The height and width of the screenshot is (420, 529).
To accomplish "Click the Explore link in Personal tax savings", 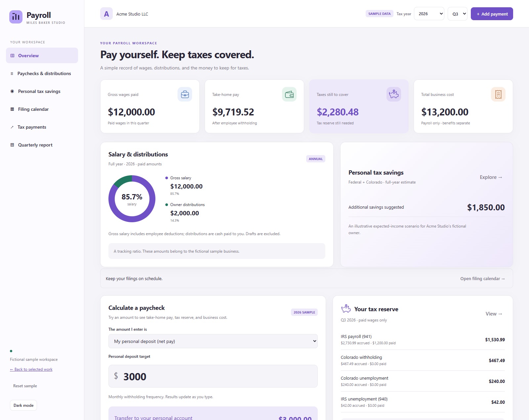I will 491,177.
